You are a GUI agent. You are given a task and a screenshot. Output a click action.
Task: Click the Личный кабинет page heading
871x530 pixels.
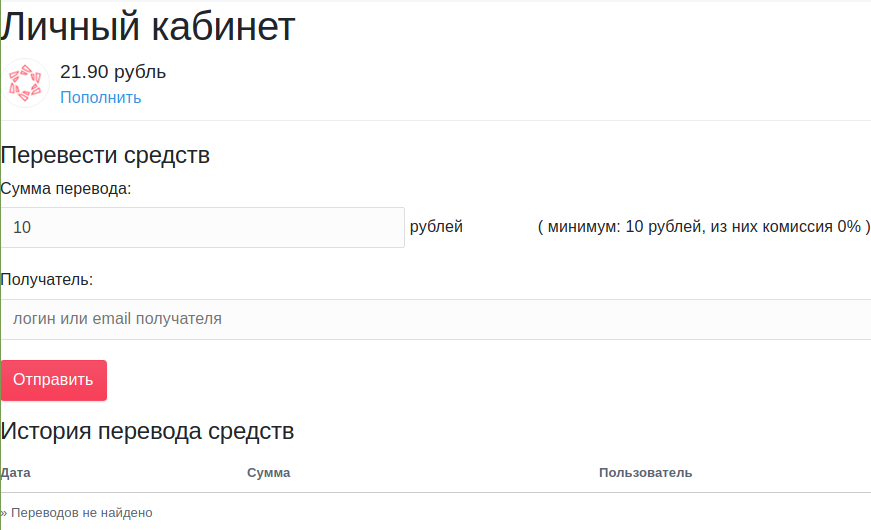click(x=148, y=27)
